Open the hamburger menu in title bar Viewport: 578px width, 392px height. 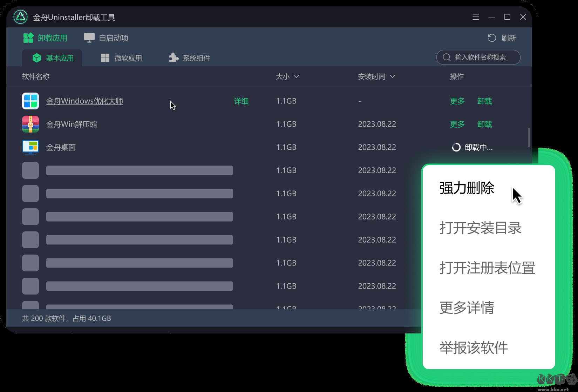tap(476, 17)
